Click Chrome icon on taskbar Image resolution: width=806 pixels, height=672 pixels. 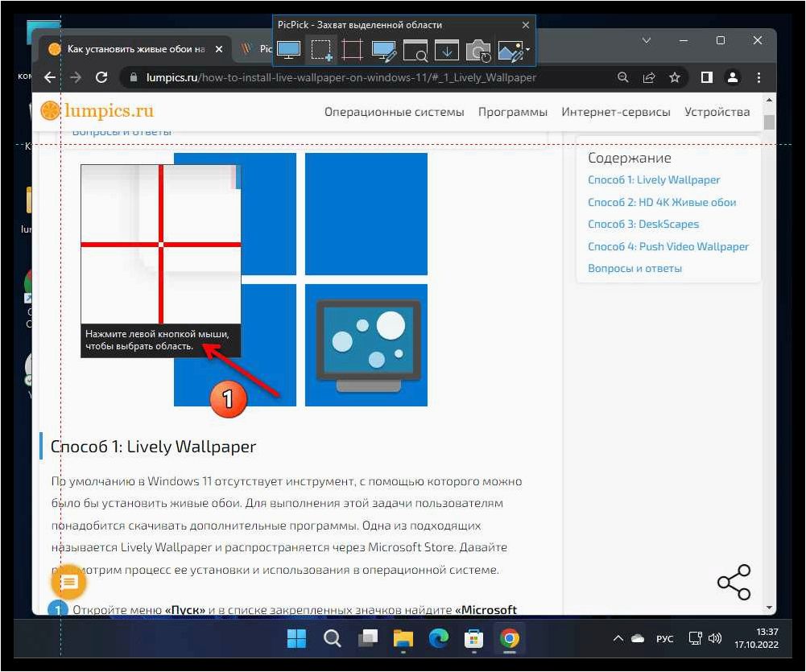(510, 639)
